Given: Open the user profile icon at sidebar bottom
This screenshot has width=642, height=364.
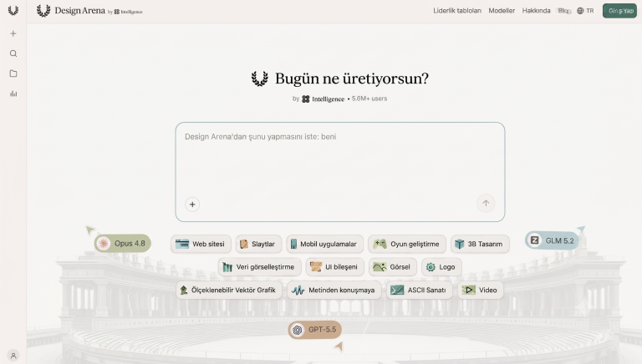Looking at the screenshot, I should (13, 356).
